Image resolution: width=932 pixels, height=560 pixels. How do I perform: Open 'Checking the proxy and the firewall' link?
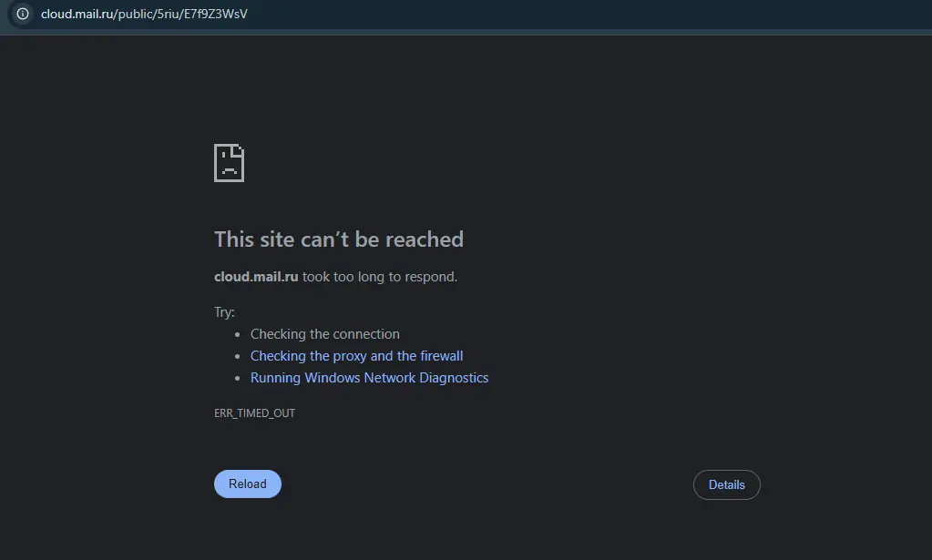[356, 356]
